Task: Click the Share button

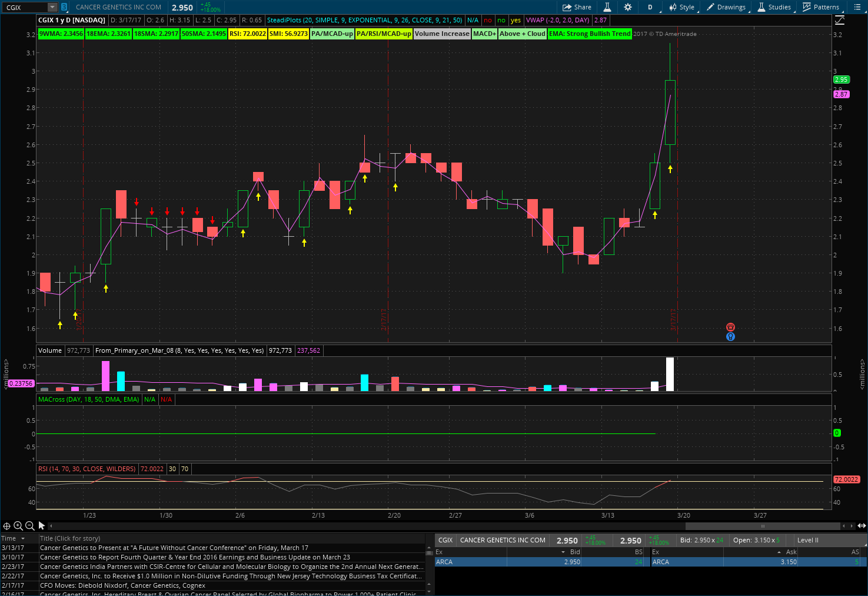Action: pos(577,7)
